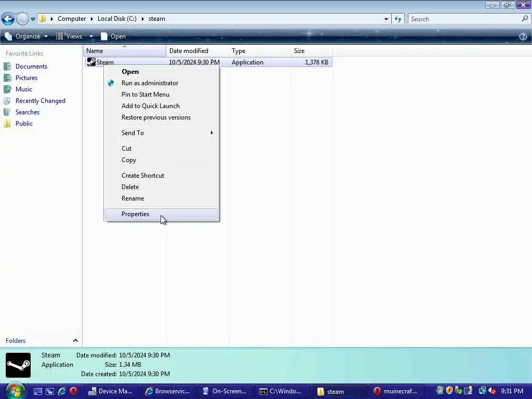Choose Delete in context menu
532x399 pixels.
[x=161, y=187]
